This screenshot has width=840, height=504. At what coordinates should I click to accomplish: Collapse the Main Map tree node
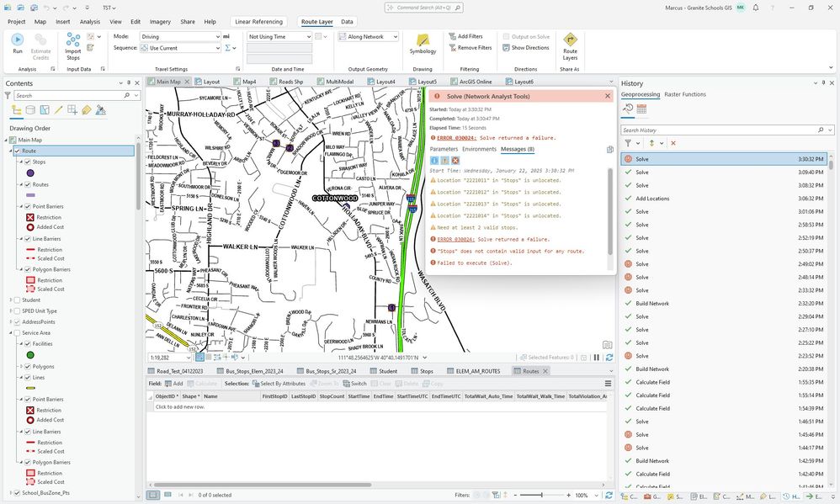(7, 140)
